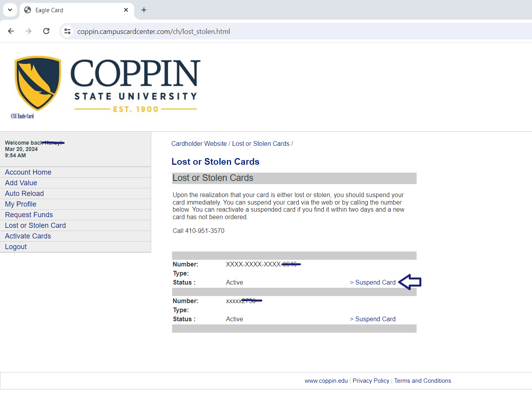Open Request Funds in sidebar
This screenshot has height=406, width=532.
(29, 215)
